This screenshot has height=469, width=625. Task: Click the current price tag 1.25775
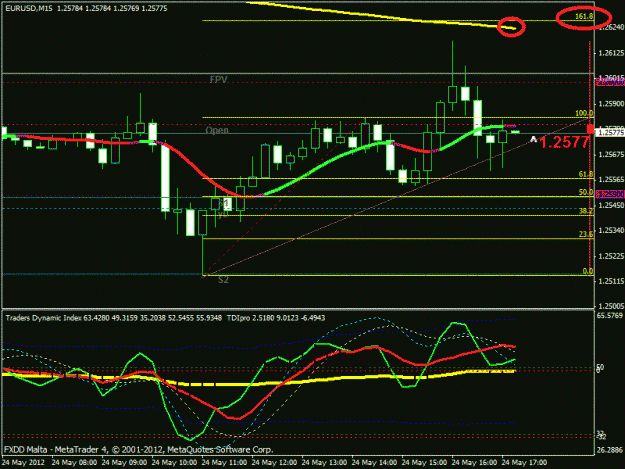click(x=610, y=133)
